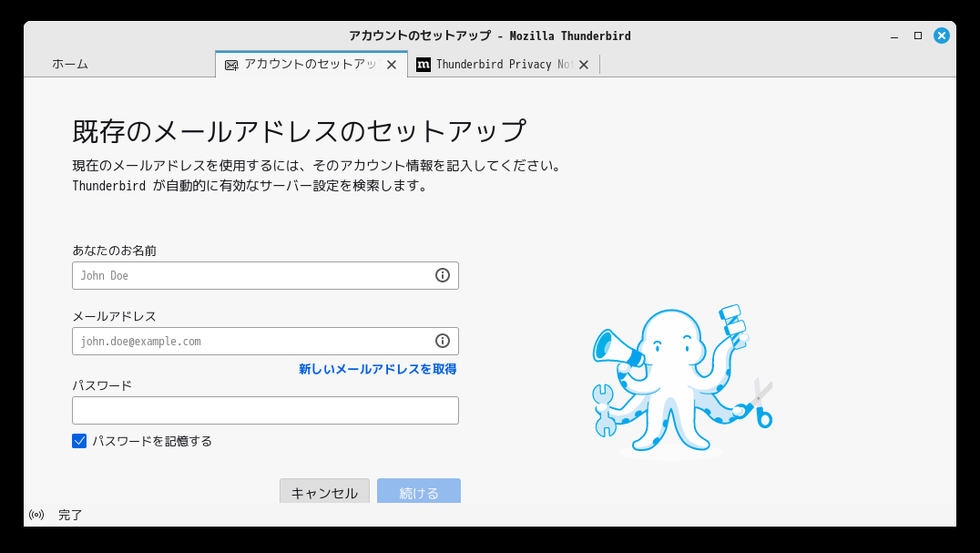Focus the メールアドレス input field

(x=265, y=341)
